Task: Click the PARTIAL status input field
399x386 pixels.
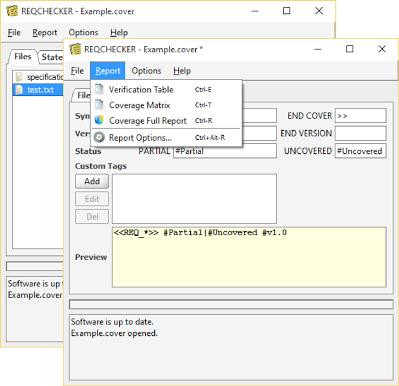Action: pos(225,151)
